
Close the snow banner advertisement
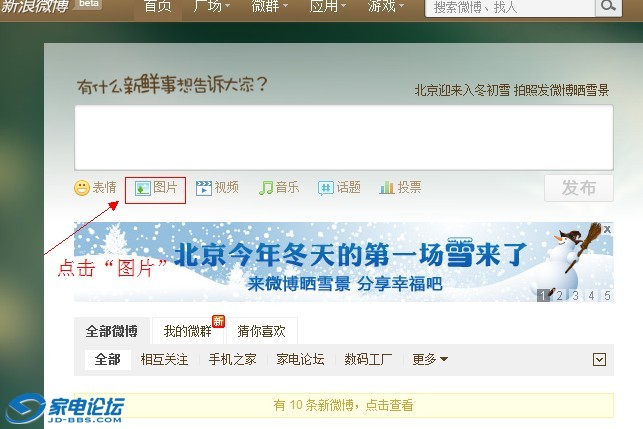pyautogui.click(x=607, y=229)
